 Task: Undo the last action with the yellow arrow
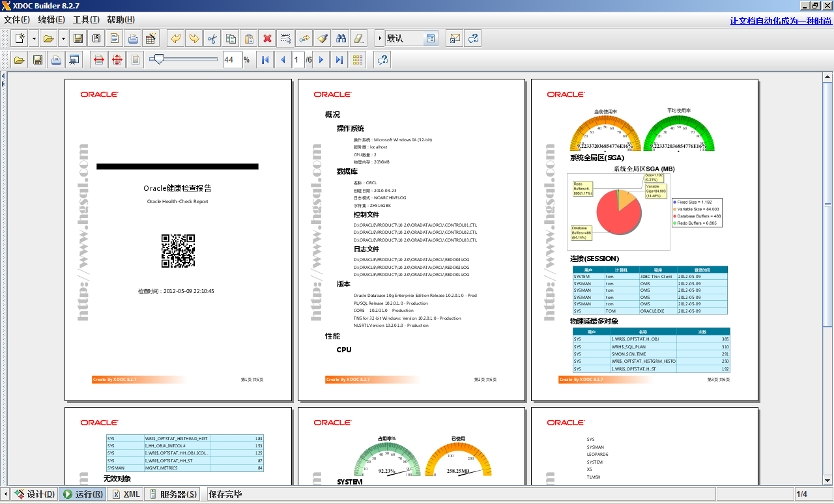pyautogui.click(x=176, y=38)
